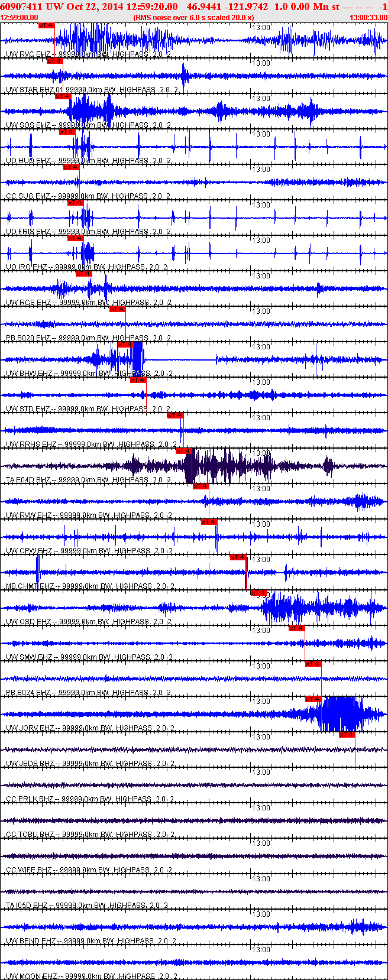Screen dimensions: 388x980
Task: Click the red pick flag on UW CPW trace
Action: [209, 522]
